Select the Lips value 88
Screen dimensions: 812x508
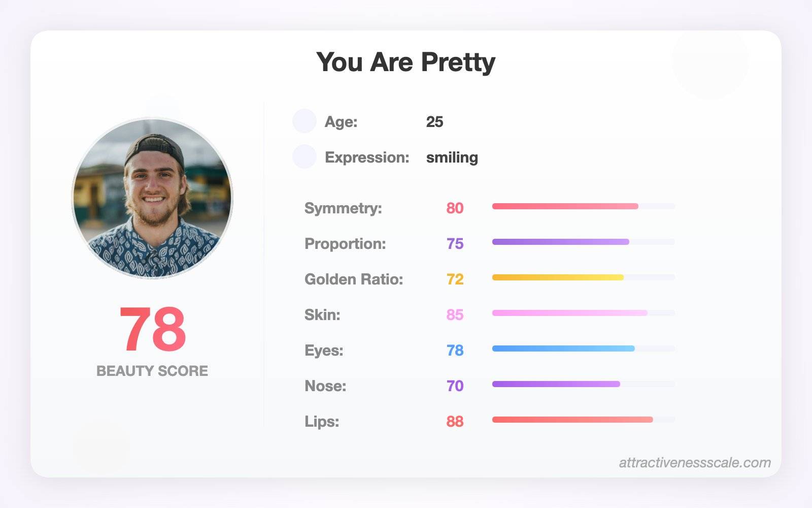coord(455,422)
